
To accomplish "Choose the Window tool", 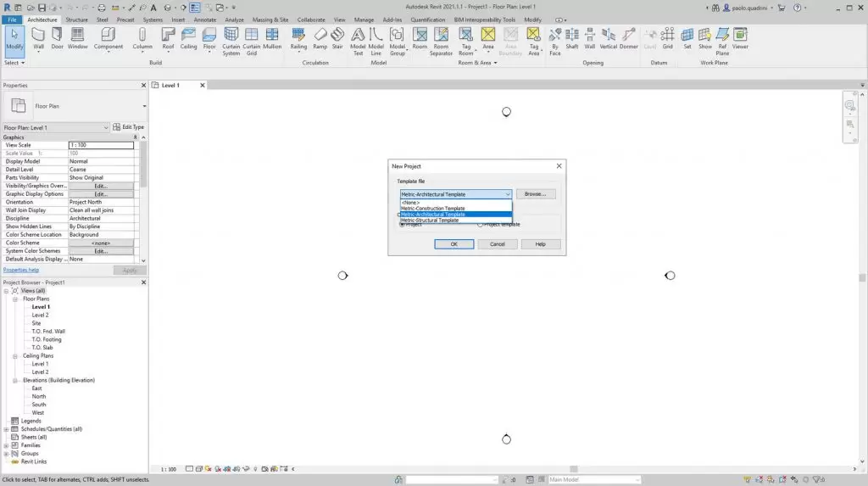I will click(x=77, y=37).
